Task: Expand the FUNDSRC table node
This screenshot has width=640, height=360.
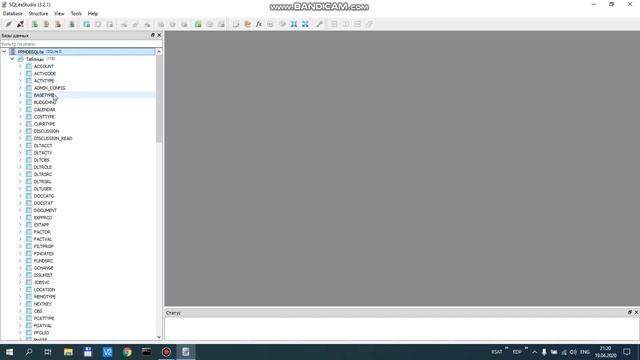Action: [x=20, y=261]
